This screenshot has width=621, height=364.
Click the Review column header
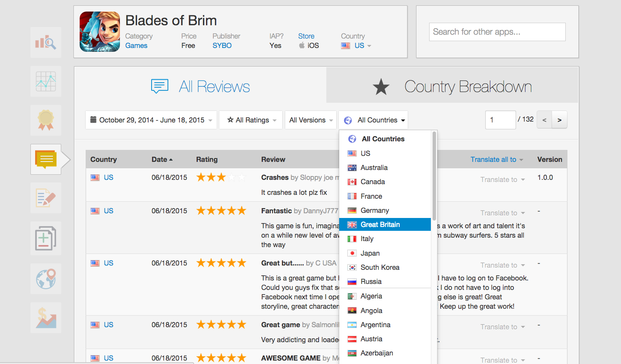[273, 159]
